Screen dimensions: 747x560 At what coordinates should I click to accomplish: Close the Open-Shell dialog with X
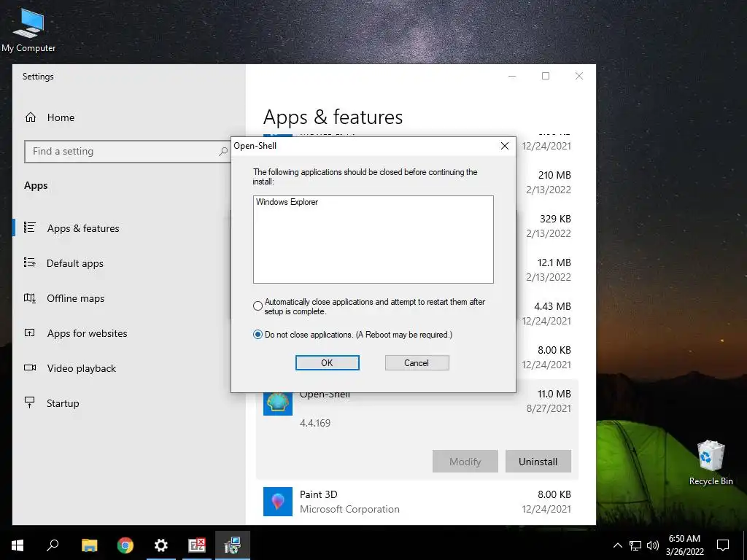(x=505, y=146)
